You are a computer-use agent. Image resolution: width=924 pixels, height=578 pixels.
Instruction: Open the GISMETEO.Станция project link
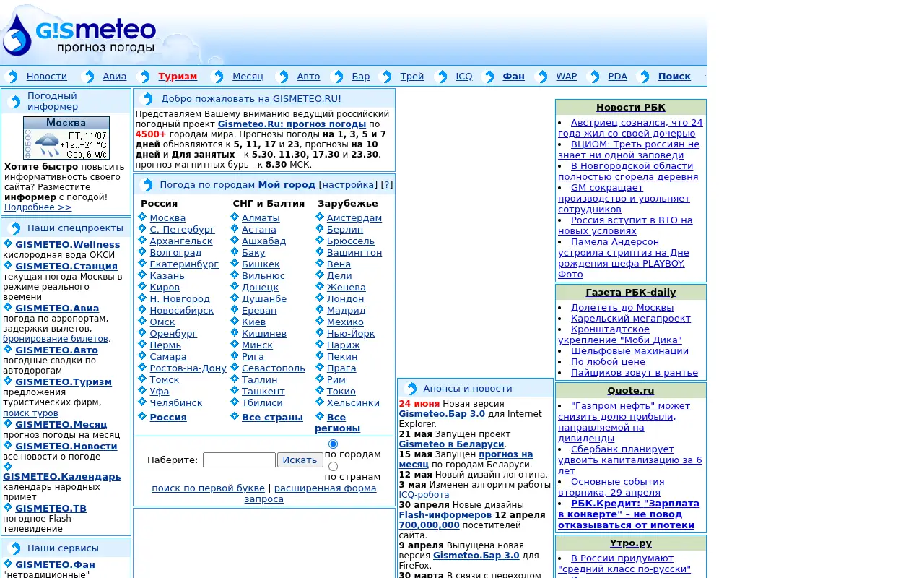[66, 266]
